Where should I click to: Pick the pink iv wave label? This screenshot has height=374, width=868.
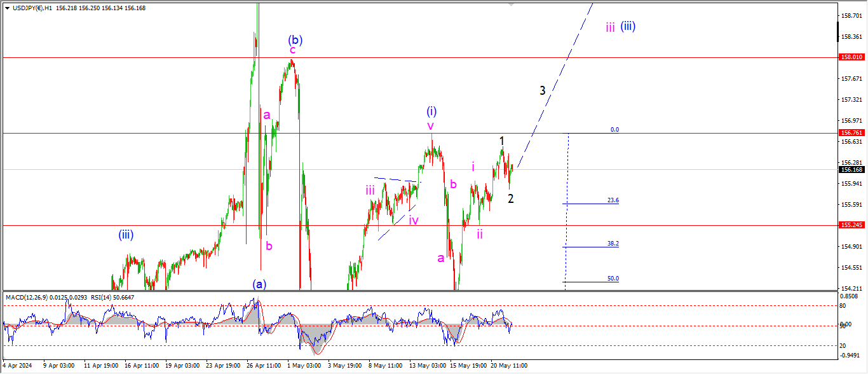click(414, 221)
